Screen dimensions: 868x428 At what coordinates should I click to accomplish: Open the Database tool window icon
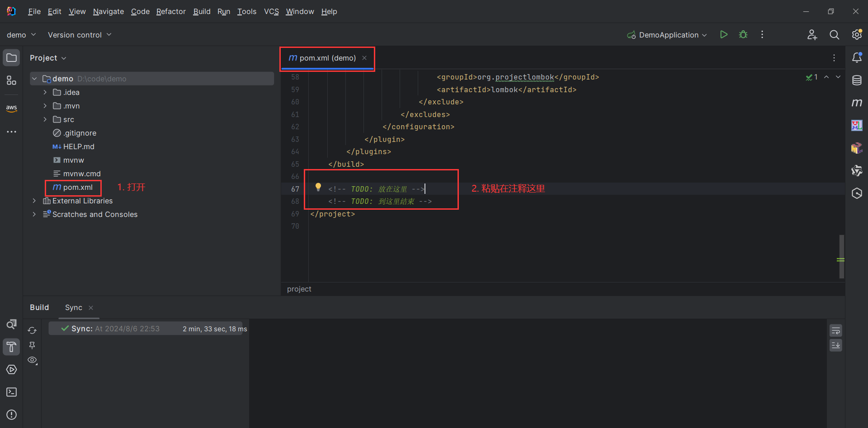click(857, 80)
